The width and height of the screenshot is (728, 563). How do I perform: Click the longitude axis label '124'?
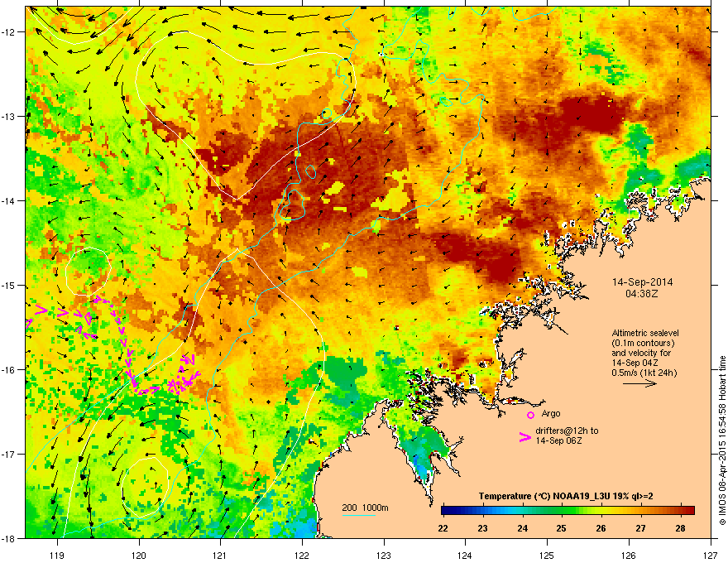click(x=465, y=555)
